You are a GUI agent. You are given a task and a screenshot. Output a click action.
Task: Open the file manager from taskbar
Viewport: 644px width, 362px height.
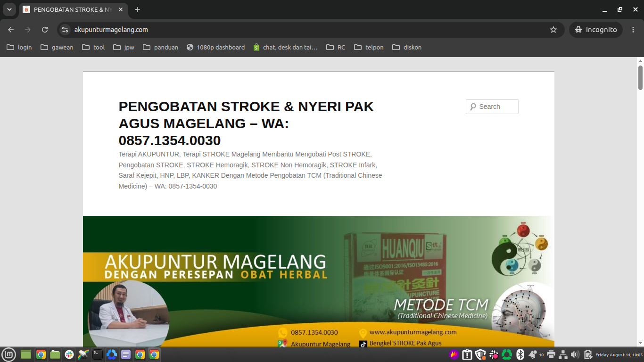coord(55,354)
